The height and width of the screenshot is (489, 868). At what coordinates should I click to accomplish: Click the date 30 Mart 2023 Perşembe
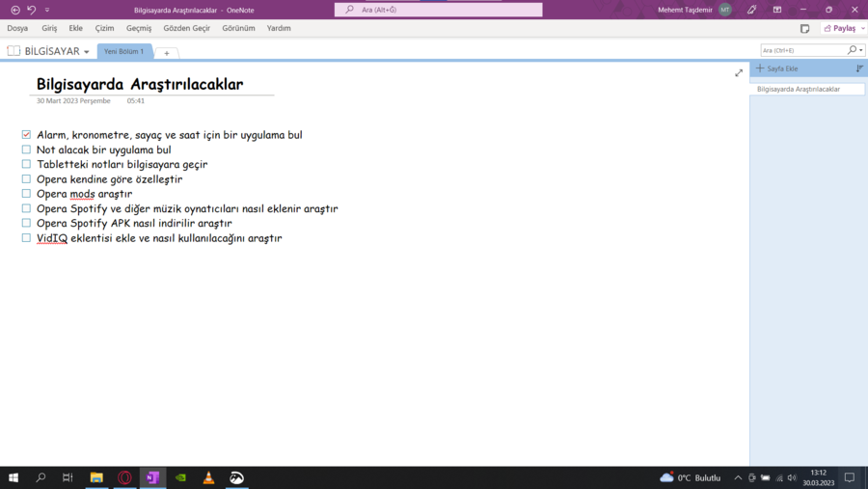click(x=73, y=101)
